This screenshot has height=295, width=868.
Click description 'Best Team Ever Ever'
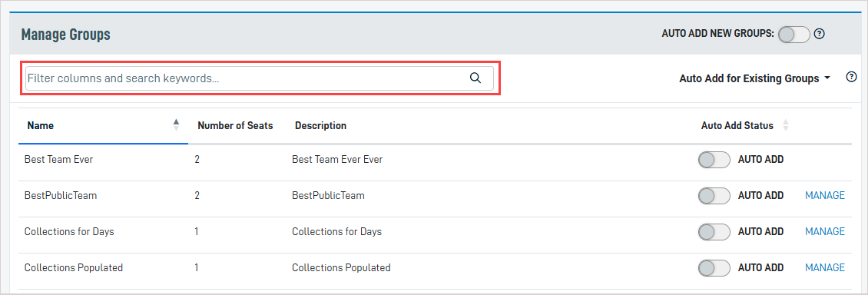(x=337, y=159)
